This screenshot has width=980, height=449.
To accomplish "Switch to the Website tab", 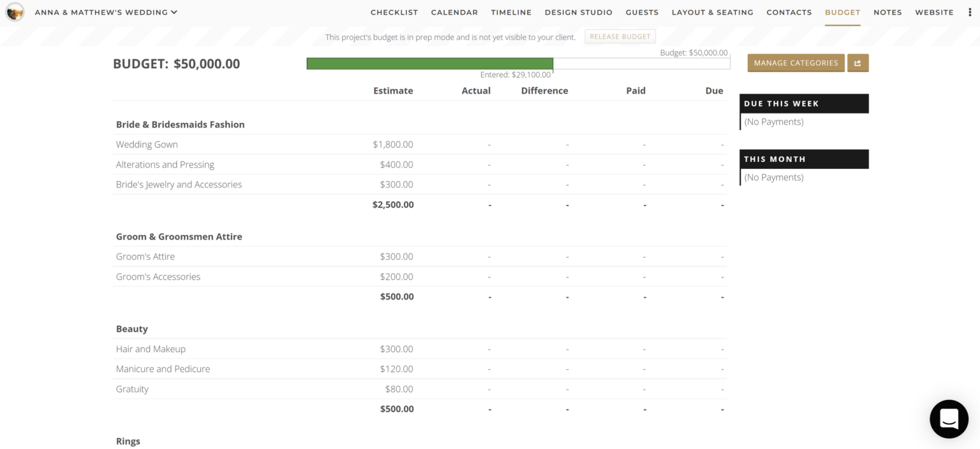I will (934, 12).
